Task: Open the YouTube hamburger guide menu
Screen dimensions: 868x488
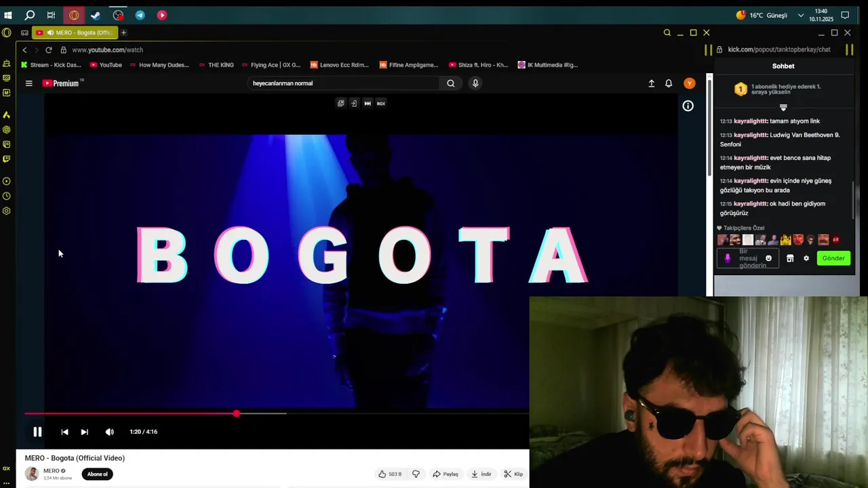Action: tap(28, 83)
